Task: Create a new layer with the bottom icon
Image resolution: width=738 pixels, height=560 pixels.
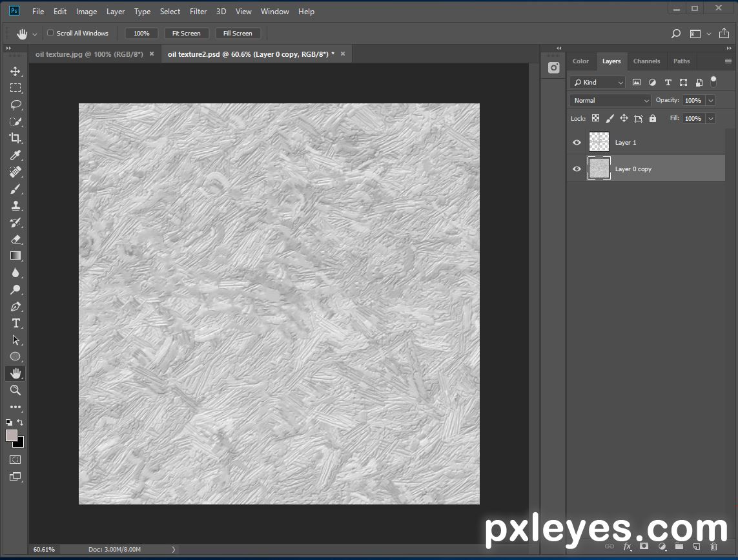Action: pos(697,546)
